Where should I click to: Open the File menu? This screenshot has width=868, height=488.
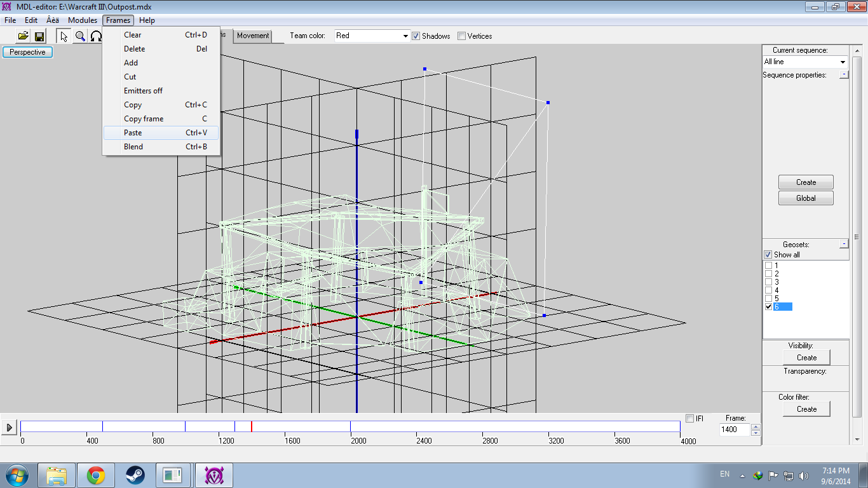(10, 20)
